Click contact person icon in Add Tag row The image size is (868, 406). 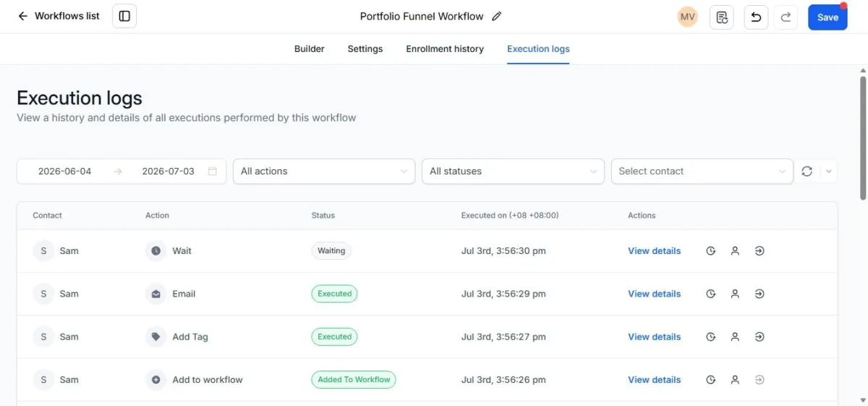[x=735, y=337]
